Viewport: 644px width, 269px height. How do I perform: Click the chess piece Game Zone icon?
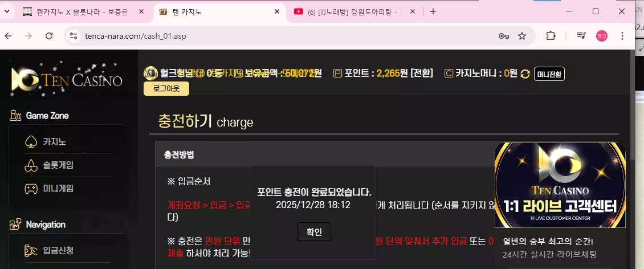pos(15,115)
